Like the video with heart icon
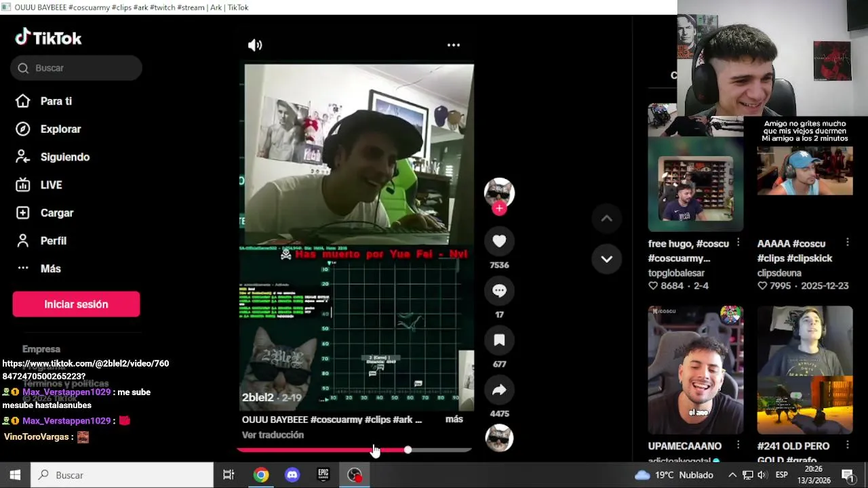The image size is (868, 488). click(x=499, y=241)
